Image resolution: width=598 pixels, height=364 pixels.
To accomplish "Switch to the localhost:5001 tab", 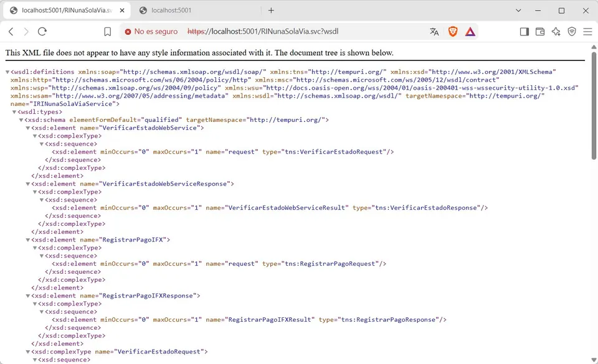I will (171, 11).
